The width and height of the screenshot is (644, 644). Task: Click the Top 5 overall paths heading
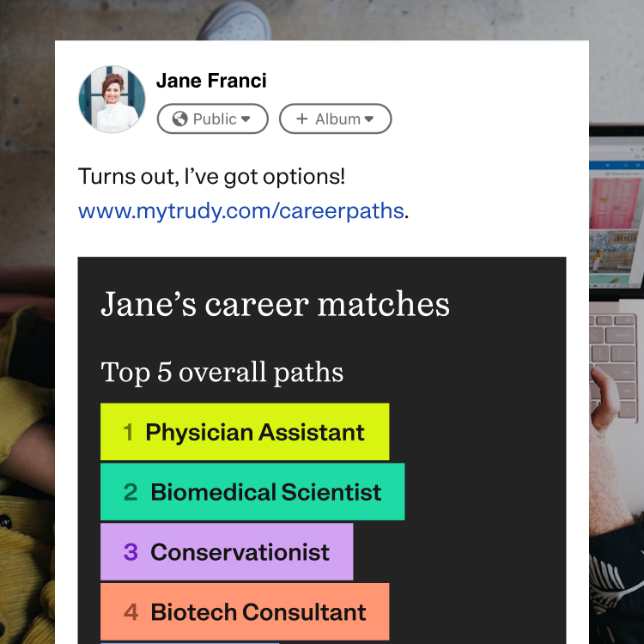(x=222, y=373)
